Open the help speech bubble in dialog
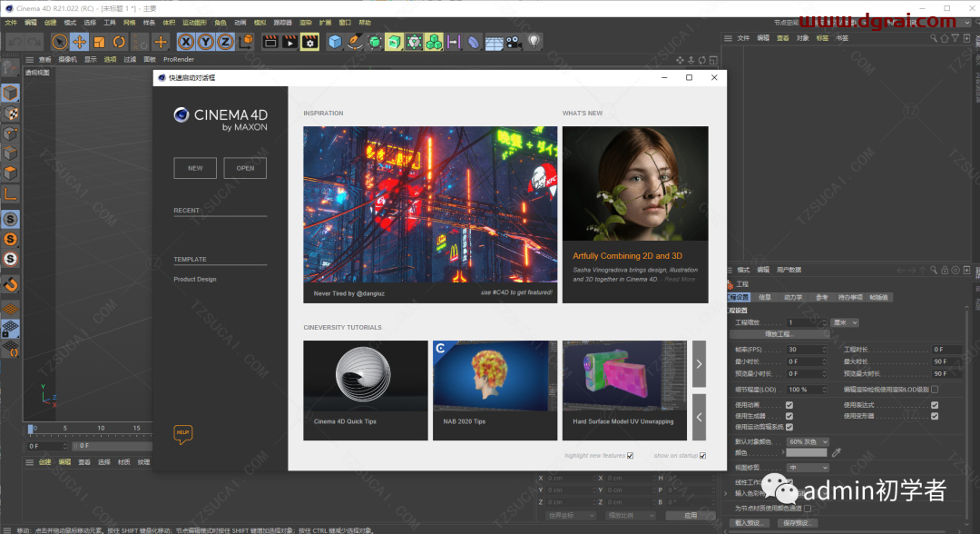This screenshot has height=534, width=980. click(x=182, y=433)
